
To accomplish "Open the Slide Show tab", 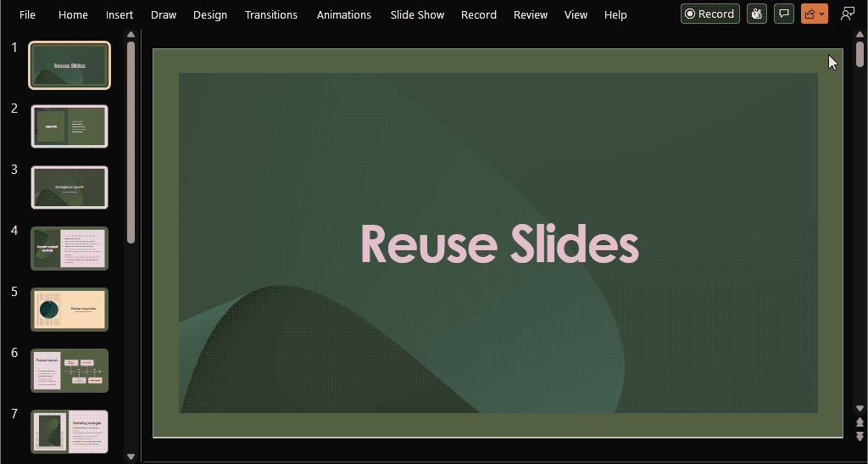I will (417, 15).
